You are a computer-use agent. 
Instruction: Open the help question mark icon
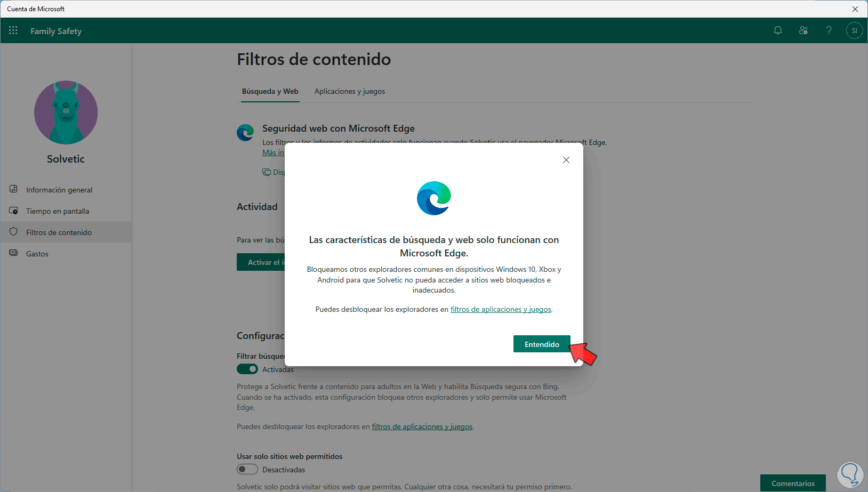point(829,30)
